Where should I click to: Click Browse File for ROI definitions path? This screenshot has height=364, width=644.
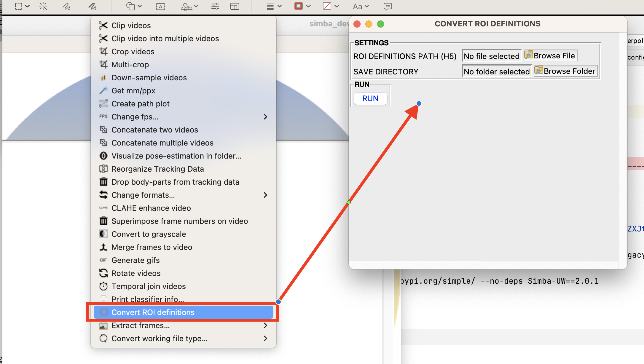click(x=550, y=55)
